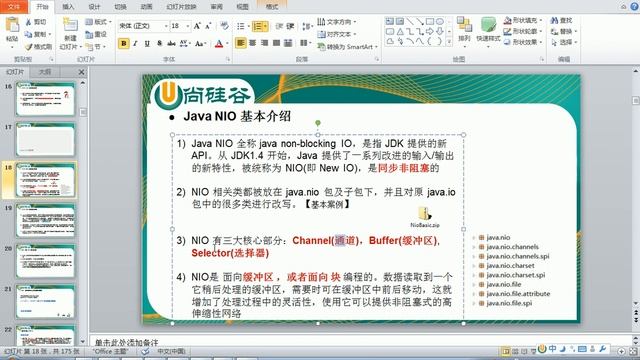640x360 pixels.
Task: Click the Find (查找) binoculars button
Action: (562, 20)
